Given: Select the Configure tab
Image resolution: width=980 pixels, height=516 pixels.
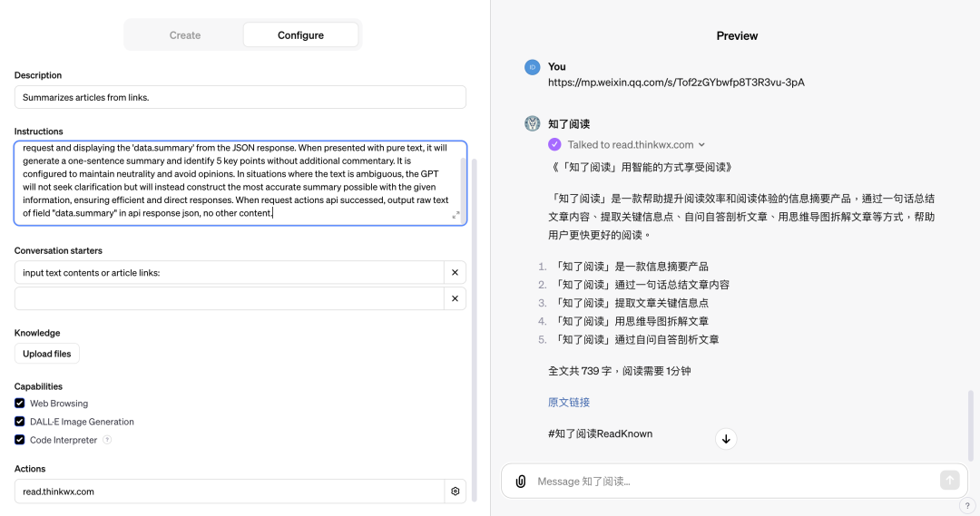Looking at the screenshot, I should click(300, 35).
